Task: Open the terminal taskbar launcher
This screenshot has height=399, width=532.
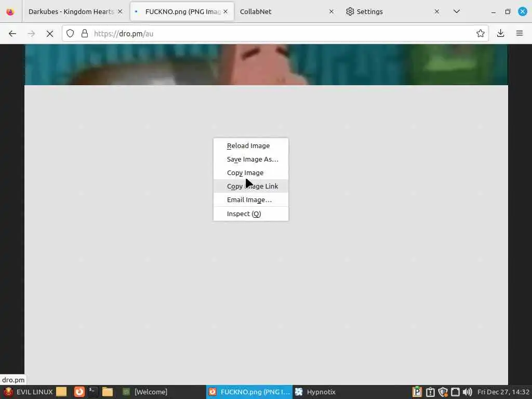Action: click(x=93, y=392)
